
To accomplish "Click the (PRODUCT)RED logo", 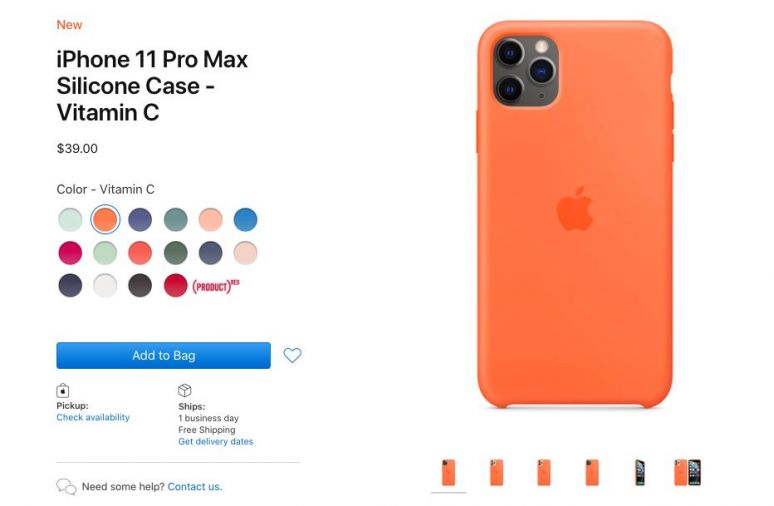I will (x=216, y=286).
